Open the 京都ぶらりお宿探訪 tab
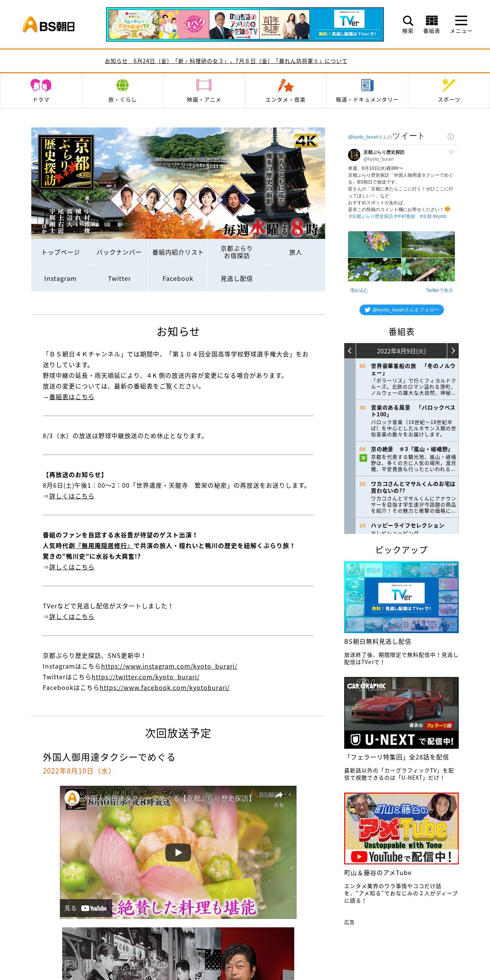This screenshot has width=490, height=980. click(x=237, y=252)
